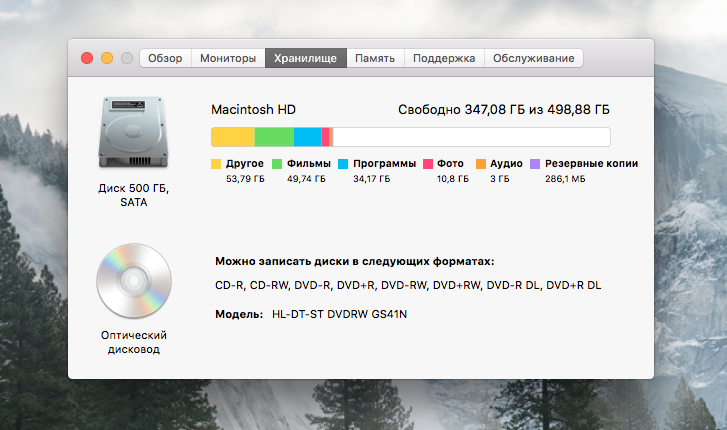Switch to the Мониторы tab
The image size is (727, 430).
tap(228, 58)
